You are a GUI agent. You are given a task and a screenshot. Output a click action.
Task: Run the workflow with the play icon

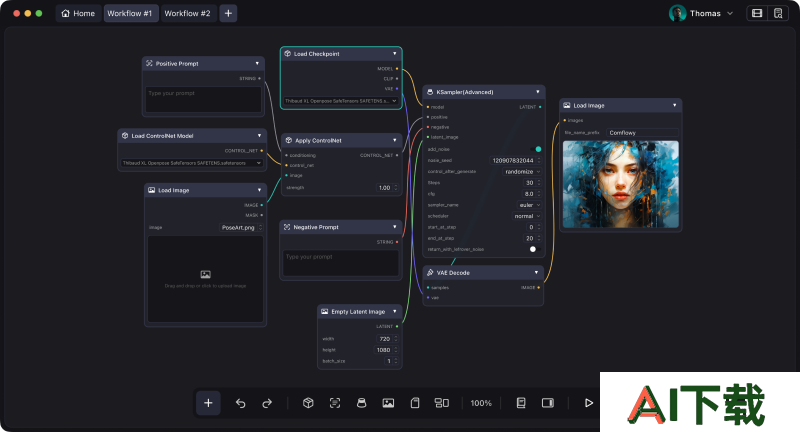coord(589,403)
